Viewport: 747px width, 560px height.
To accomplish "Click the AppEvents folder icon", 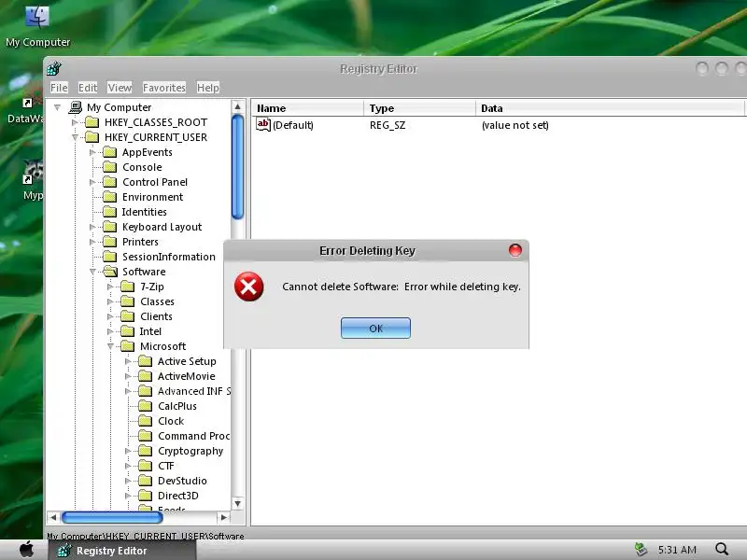I will [110, 152].
